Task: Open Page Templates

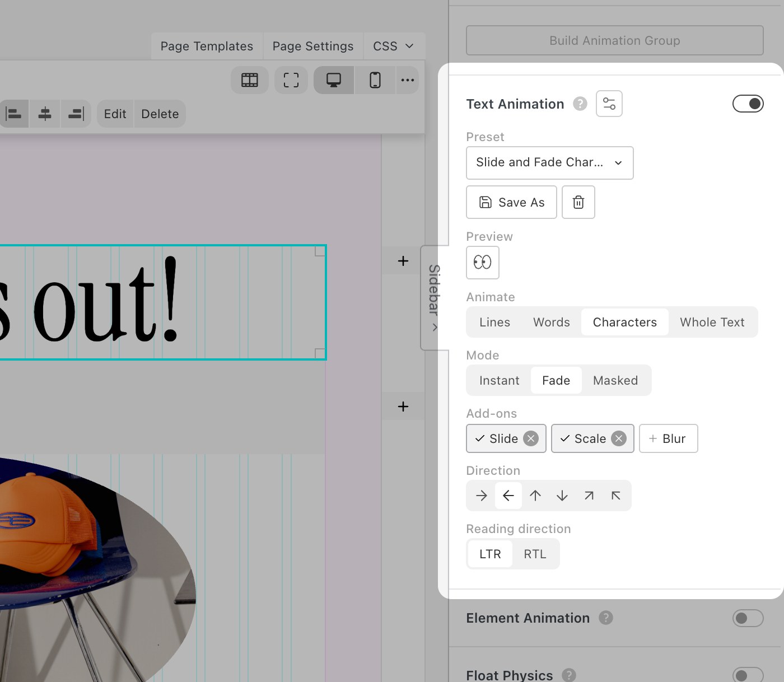Action: [207, 46]
